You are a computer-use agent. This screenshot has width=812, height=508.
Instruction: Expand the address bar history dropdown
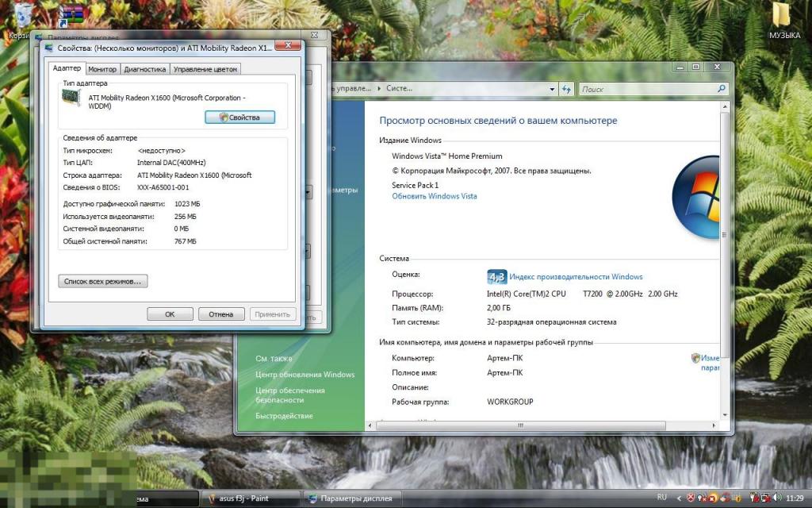pos(552,89)
